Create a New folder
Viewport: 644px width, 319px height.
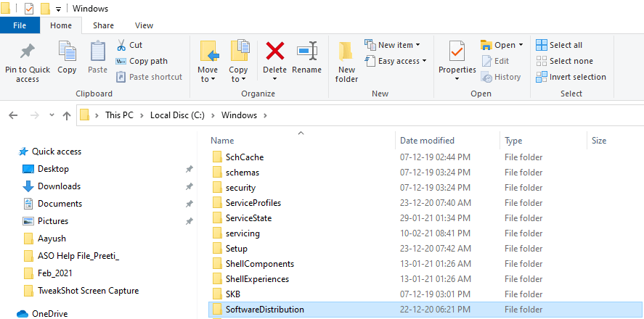[x=346, y=62]
